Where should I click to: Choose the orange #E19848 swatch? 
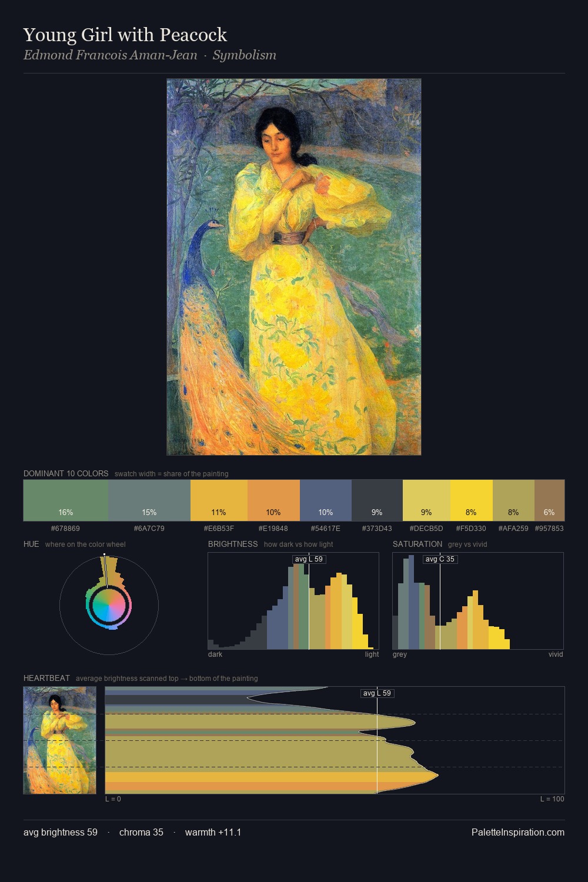(273, 500)
